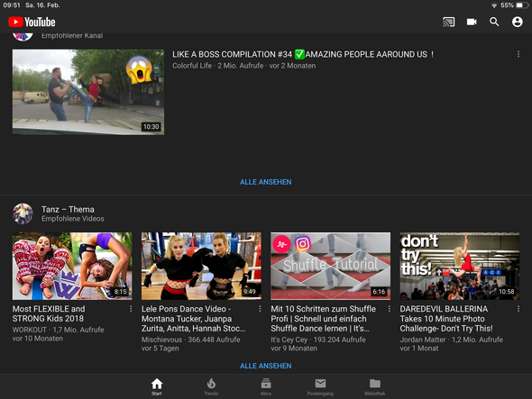Screen dimensions: 532x399
Task: Tap the battery indicator in status bar
Action: tap(522, 5)
